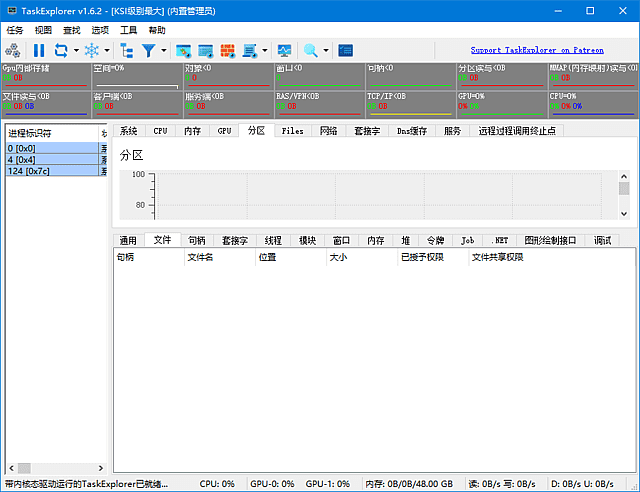
Task: Click the process tree view toolbar icon
Action: [x=127, y=50]
